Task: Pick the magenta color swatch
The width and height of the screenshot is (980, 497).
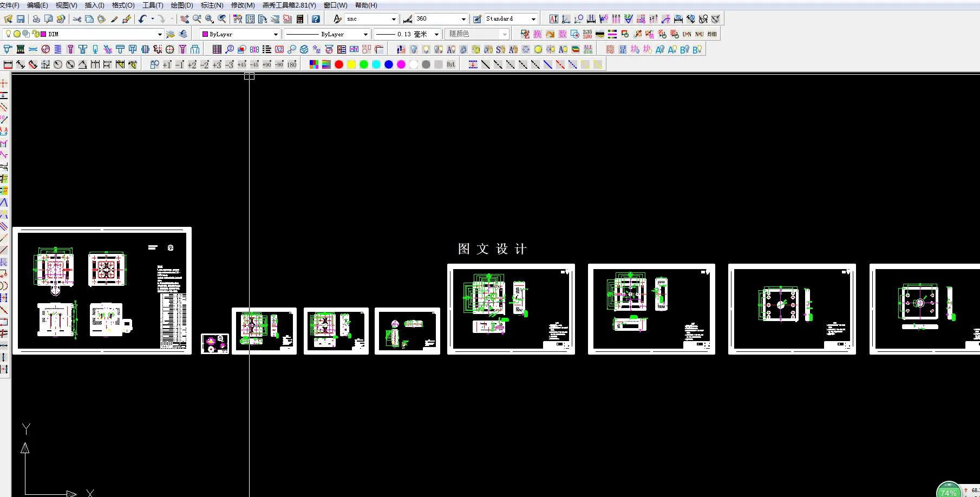Action: point(401,64)
